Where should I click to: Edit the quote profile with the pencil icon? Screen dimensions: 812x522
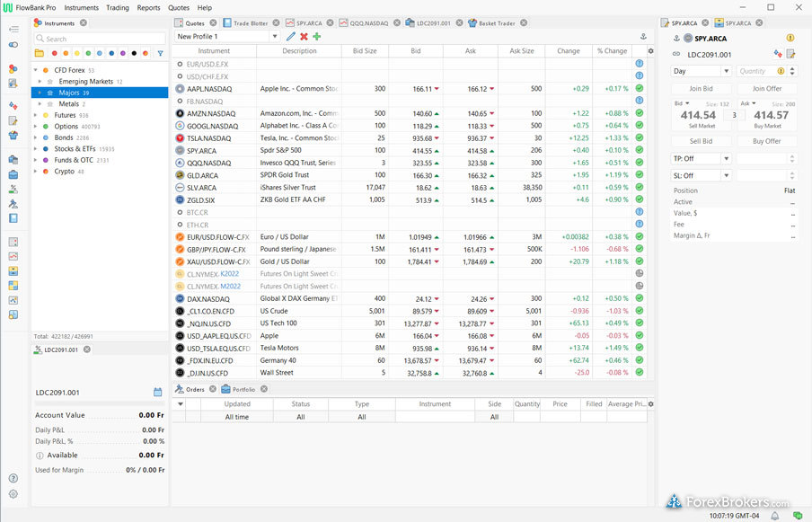[x=291, y=36]
